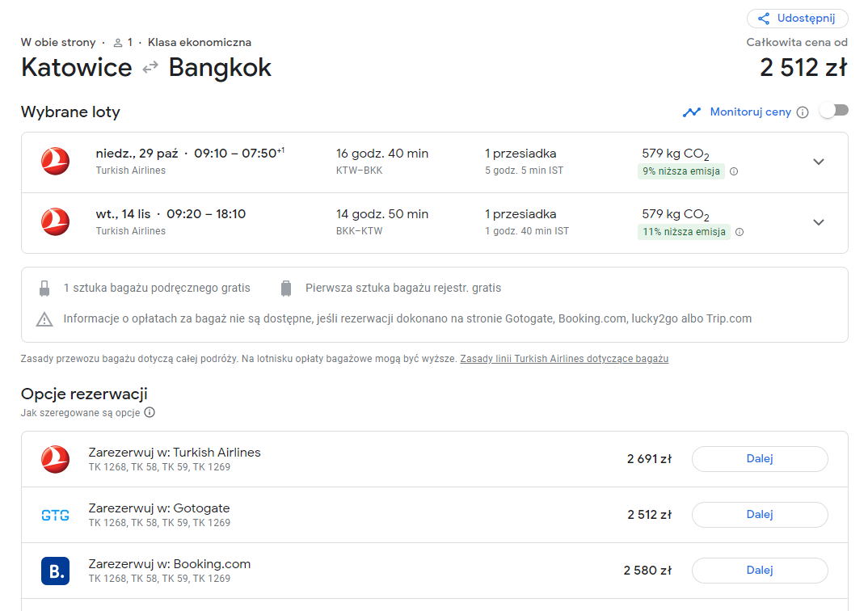This screenshot has width=868, height=611.
Task: Click Dalej for Gotogate booking
Action: coord(760,515)
